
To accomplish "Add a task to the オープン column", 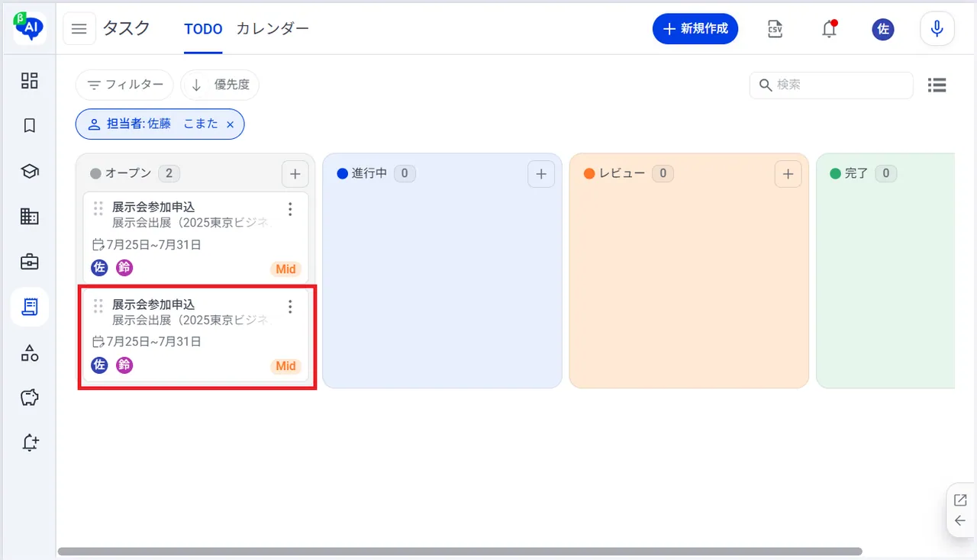I will [295, 174].
